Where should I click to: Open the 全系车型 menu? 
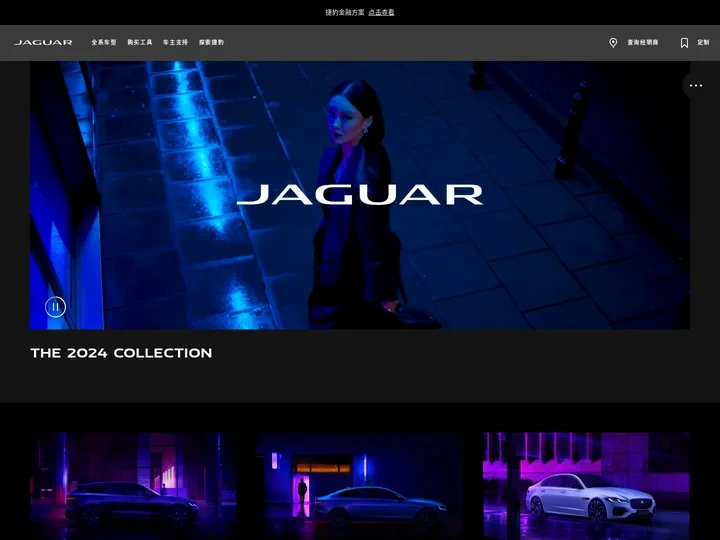click(x=104, y=42)
